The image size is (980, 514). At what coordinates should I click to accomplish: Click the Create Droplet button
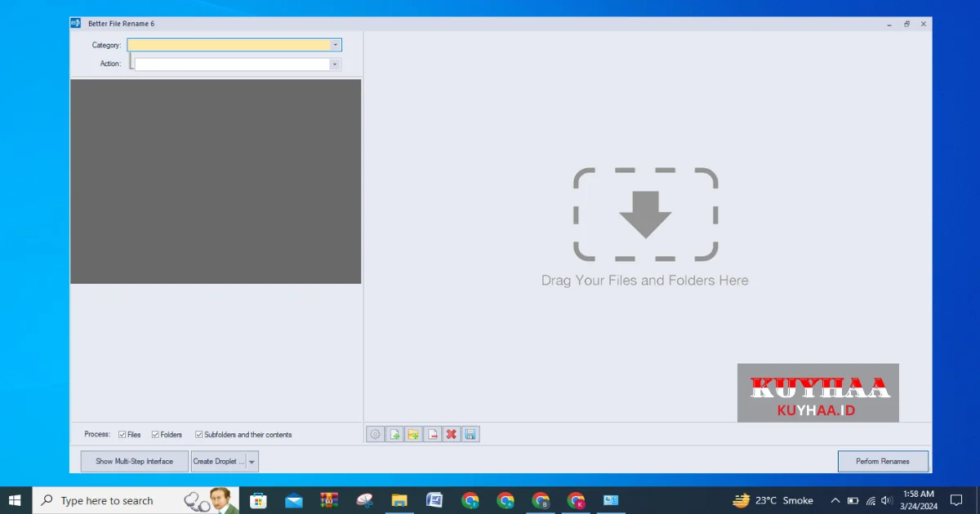pos(218,462)
